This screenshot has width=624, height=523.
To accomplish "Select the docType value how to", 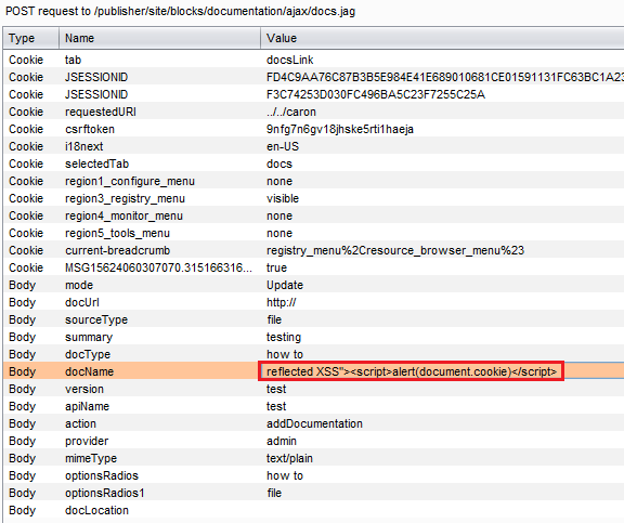I will click(285, 355).
